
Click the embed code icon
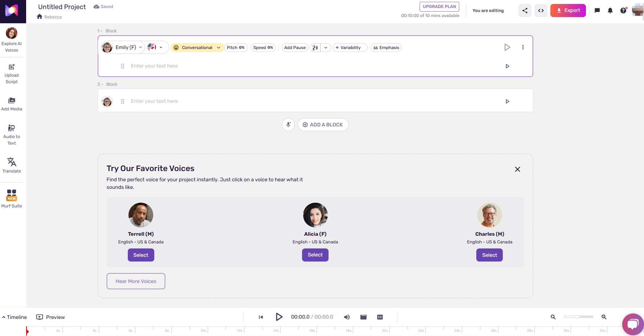pos(541,11)
